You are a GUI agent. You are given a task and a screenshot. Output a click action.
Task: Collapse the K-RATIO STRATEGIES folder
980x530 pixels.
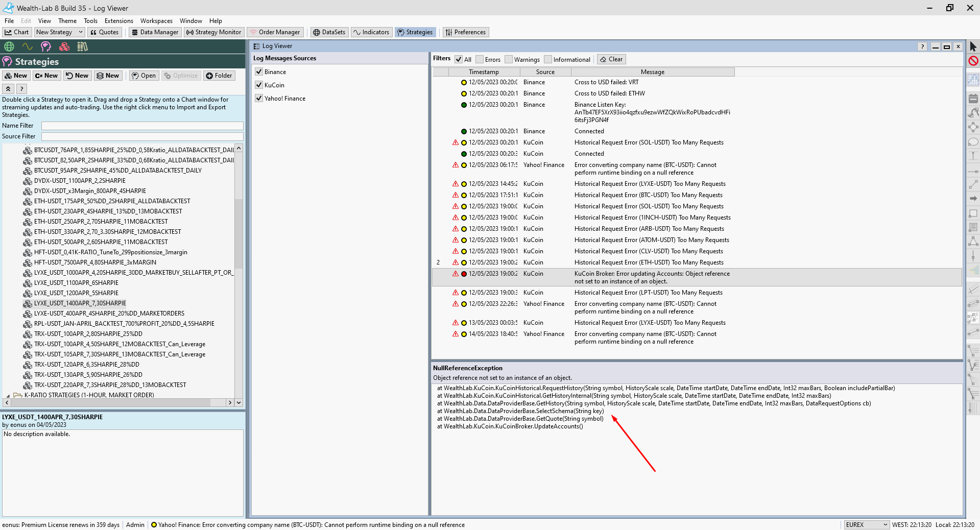8,395
